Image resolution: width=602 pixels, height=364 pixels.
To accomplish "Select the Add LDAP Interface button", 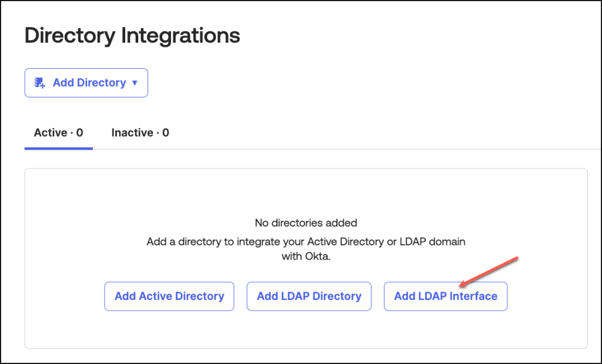I will (445, 296).
